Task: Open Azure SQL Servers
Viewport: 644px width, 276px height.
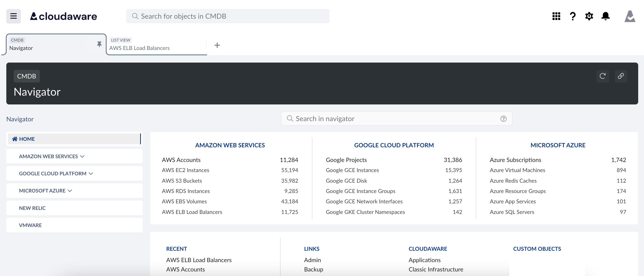Action: click(512, 212)
